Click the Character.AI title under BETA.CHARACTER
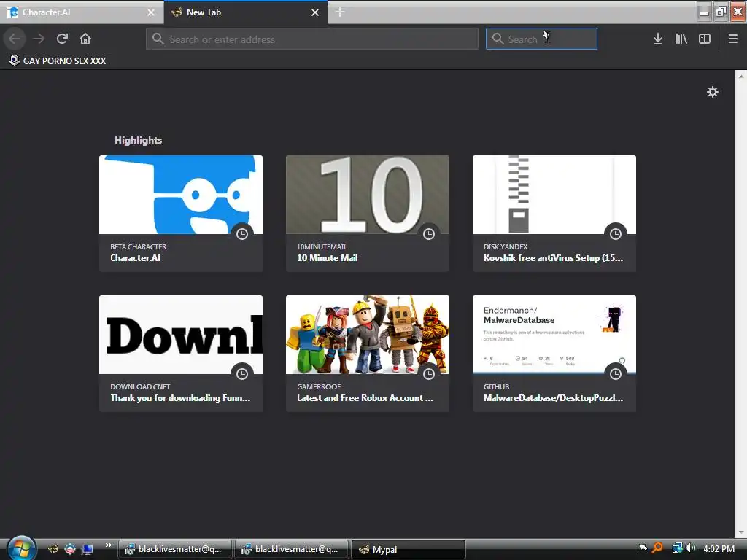This screenshot has height=560, width=747. (135, 258)
